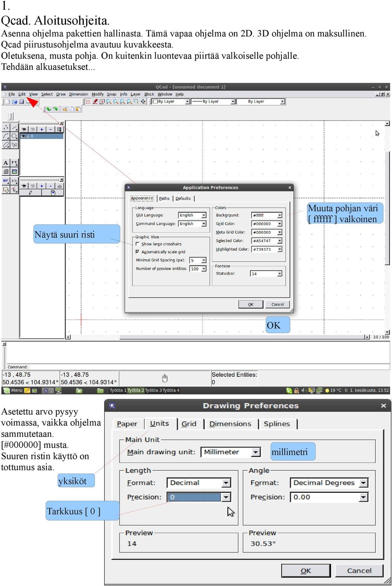392x586 pixels.
Task: Open the Background color dropdown
Action: click(x=267, y=215)
